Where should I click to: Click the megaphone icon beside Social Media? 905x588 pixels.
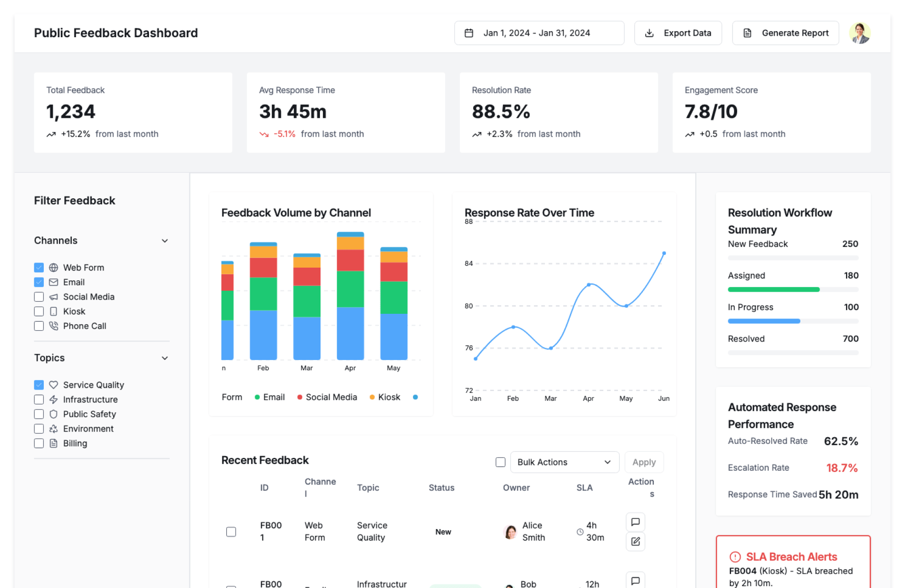coord(54,297)
